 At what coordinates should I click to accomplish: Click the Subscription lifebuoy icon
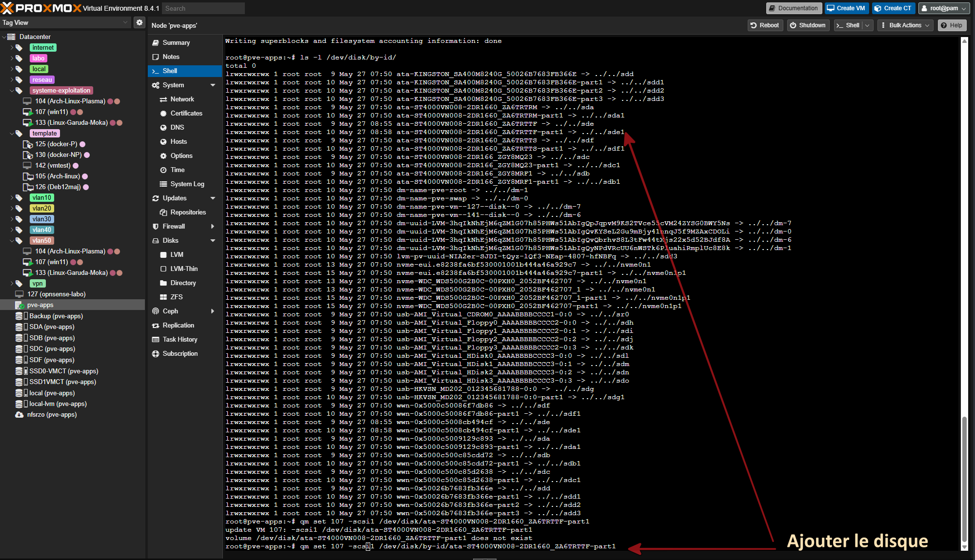coord(156,354)
